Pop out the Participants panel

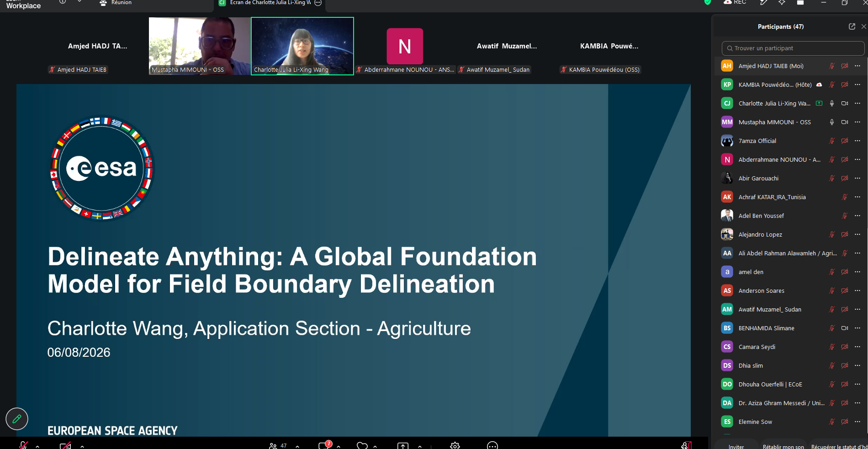[852, 26]
